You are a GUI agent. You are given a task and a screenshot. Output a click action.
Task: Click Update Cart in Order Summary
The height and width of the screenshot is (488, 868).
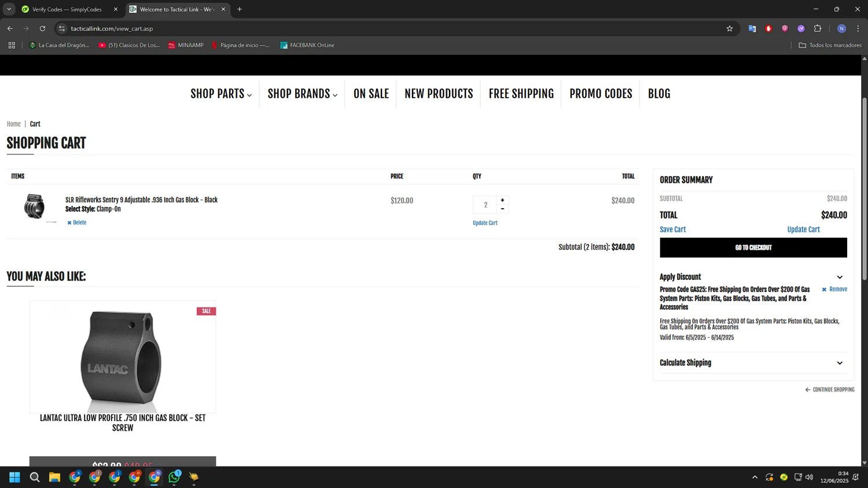pyautogui.click(x=803, y=230)
